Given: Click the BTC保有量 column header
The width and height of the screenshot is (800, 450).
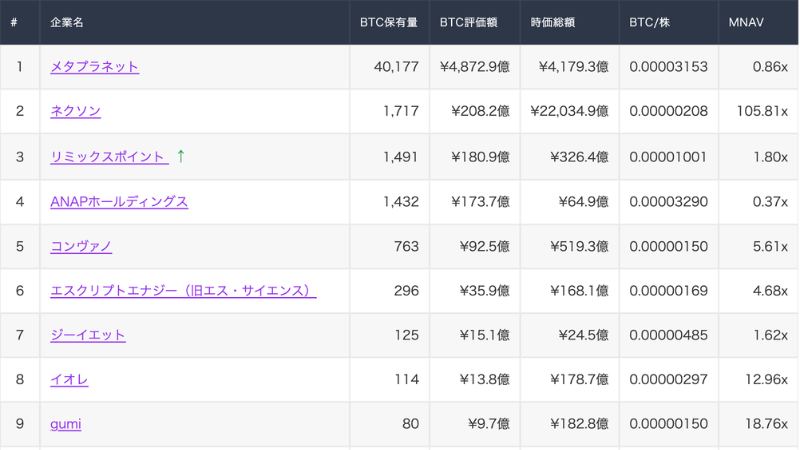Looking at the screenshot, I should [389, 22].
